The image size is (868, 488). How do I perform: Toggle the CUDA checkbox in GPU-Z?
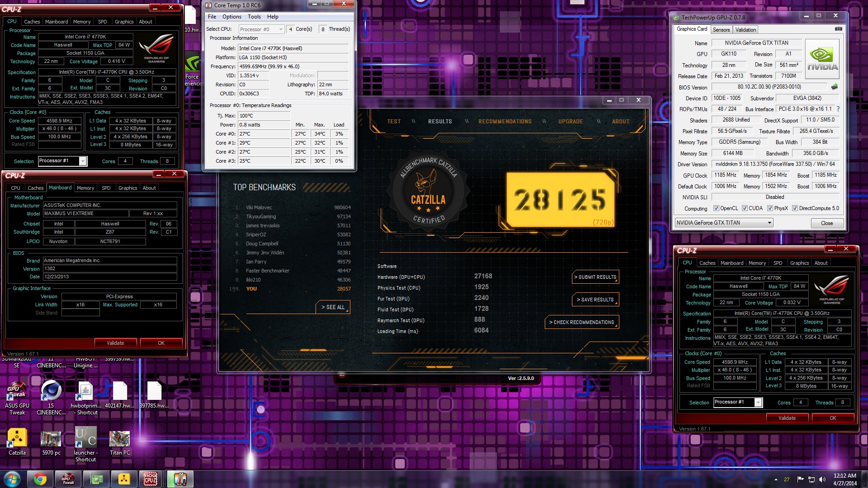coord(745,208)
